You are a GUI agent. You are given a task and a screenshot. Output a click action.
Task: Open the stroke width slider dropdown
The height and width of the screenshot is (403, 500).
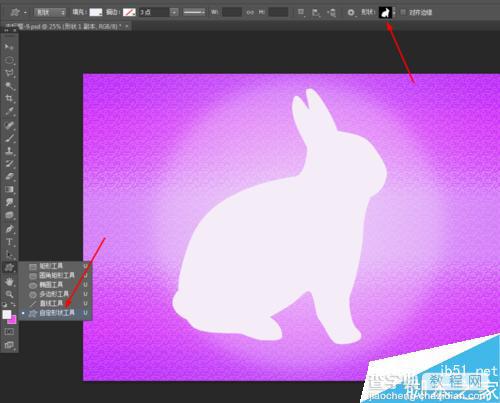[174, 13]
